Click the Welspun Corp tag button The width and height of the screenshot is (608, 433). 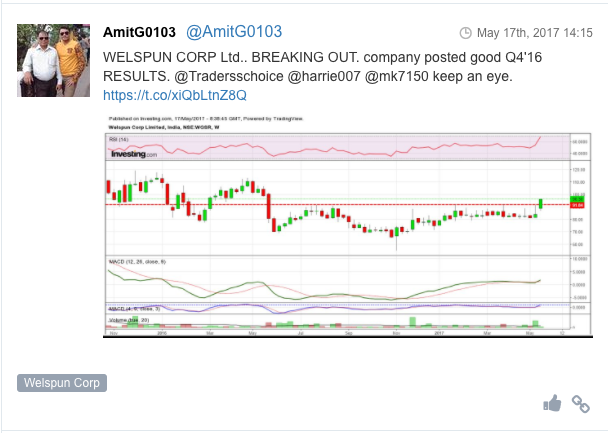click(x=62, y=383)
